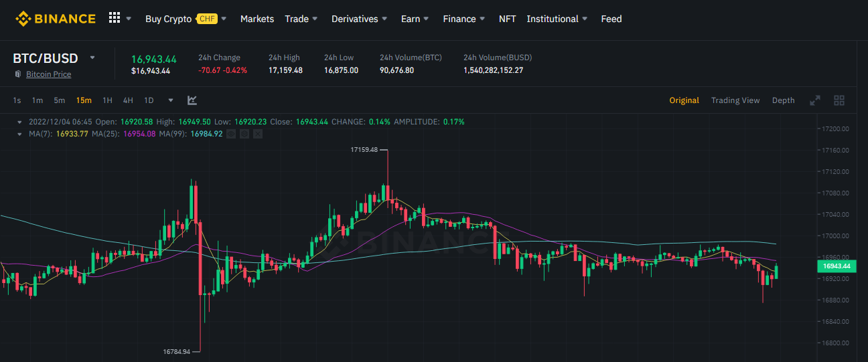Expand chart to fullscreen
The image size is (868, 362).
click(815, 100)
